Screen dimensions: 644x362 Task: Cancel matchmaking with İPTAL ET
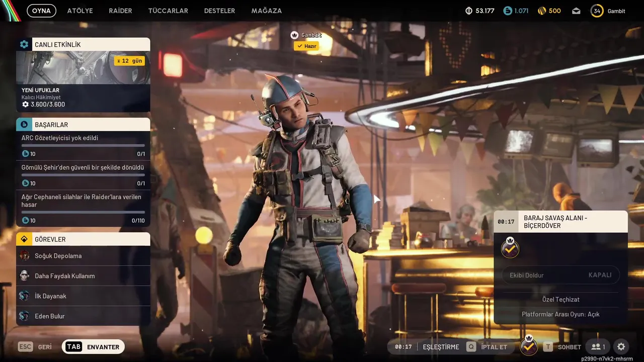(x=487, y=347)
